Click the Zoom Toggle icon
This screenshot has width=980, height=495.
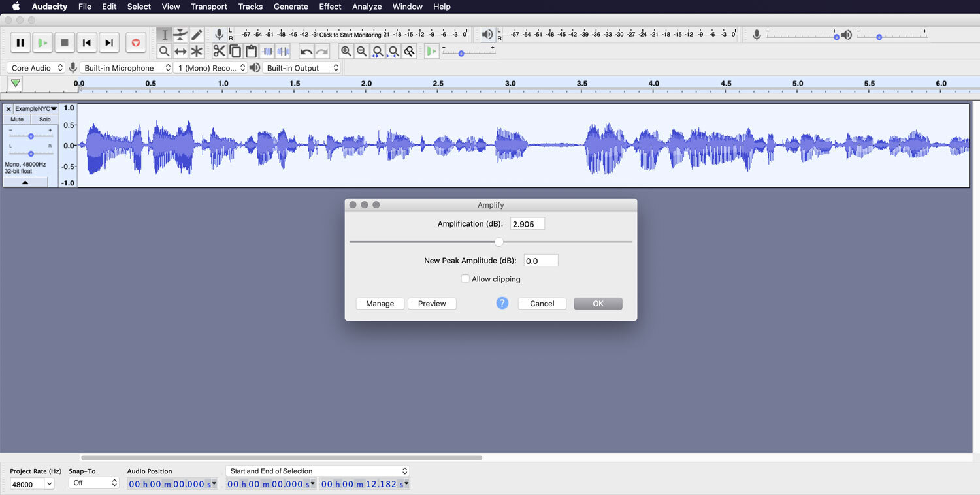click(410, 51)
